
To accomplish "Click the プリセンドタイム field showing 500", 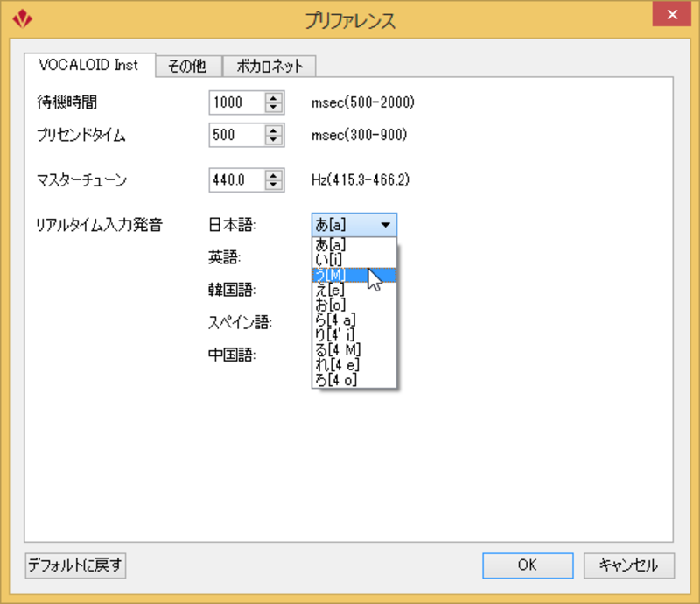I will 236,135.
